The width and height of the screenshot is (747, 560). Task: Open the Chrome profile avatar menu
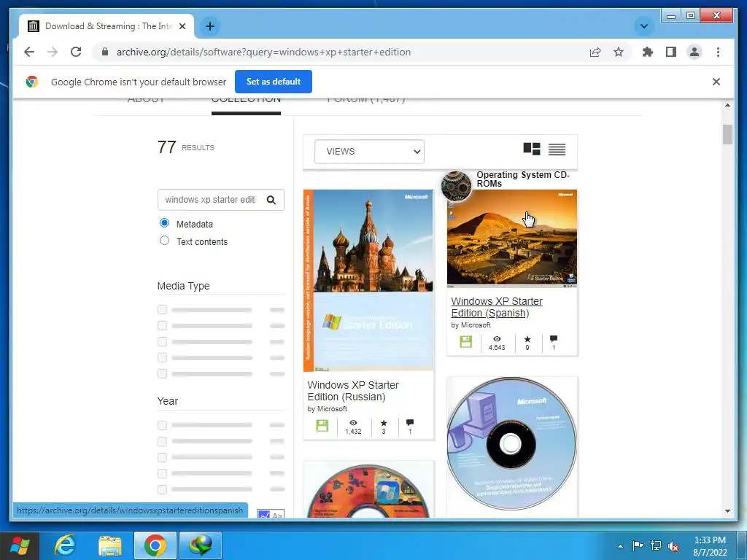694,52
